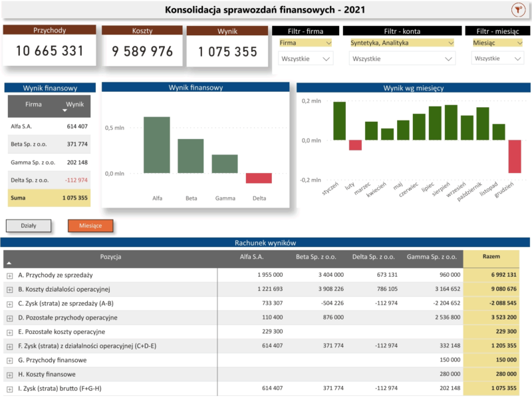Open the Syntetyka, Analityka dropdown

[x=402, y=43]
